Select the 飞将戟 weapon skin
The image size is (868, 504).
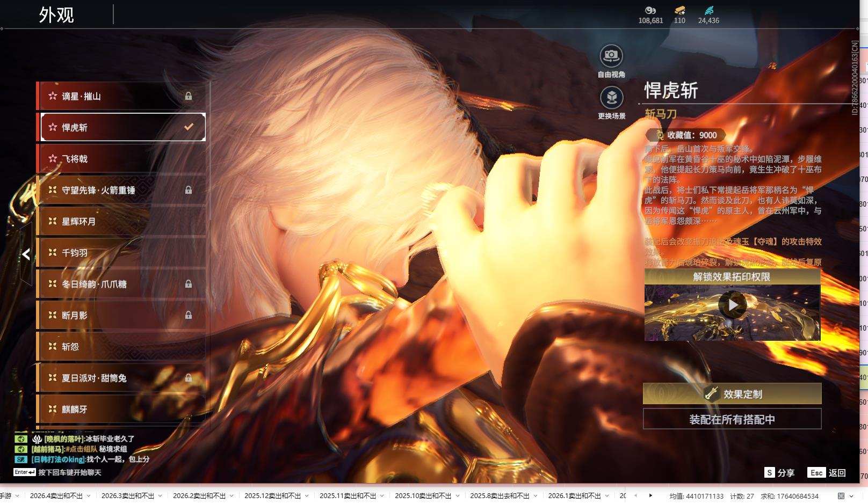(x=121, y=159)
